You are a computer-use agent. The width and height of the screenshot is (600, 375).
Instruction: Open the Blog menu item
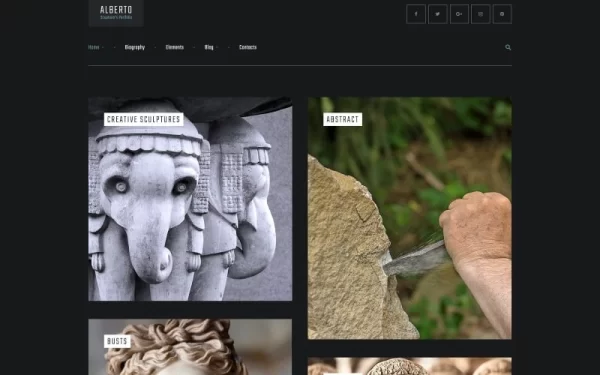209,47
